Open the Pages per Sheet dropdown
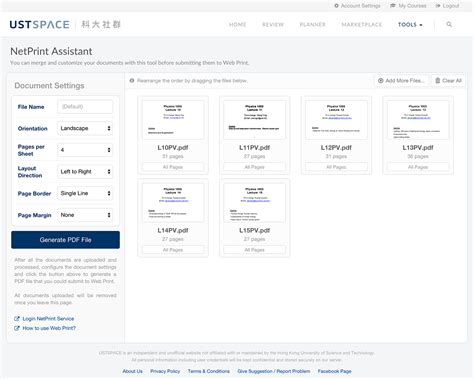The height and width of the screenshot is (379, 474). 85,150
